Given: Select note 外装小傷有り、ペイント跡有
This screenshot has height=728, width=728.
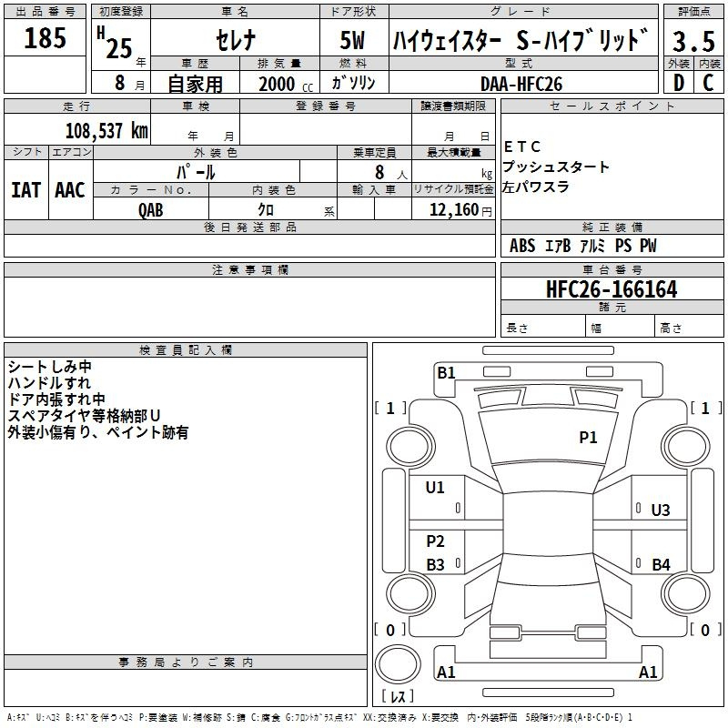Looking at the screenshot, I should point(98,432).
